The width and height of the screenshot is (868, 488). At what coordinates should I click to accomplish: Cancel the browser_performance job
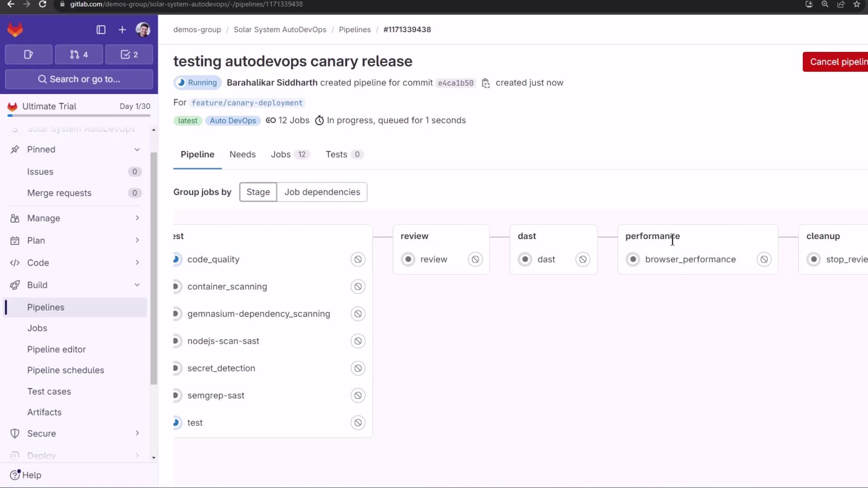(764, 259)
